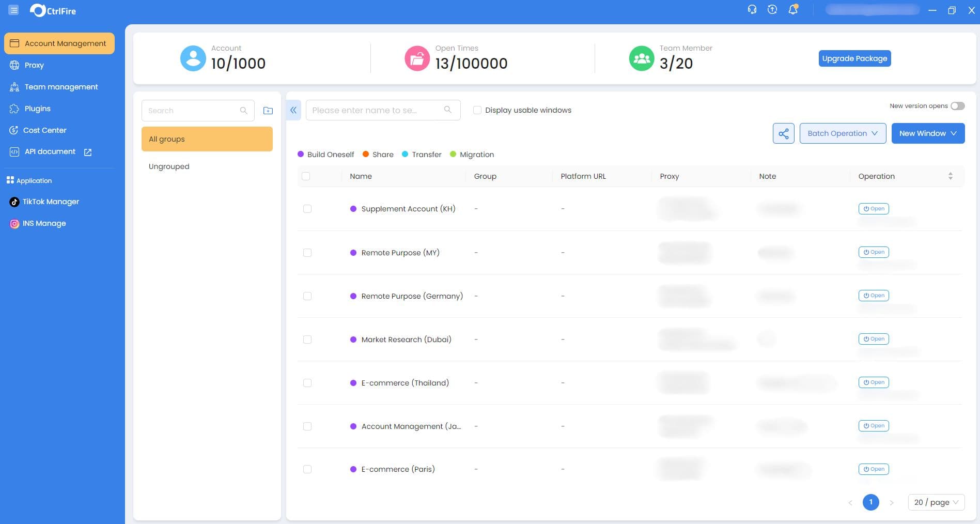Screen dimensions: 980x524
Task: Select Account Management in the sidebar
Action: pos(59,43)
